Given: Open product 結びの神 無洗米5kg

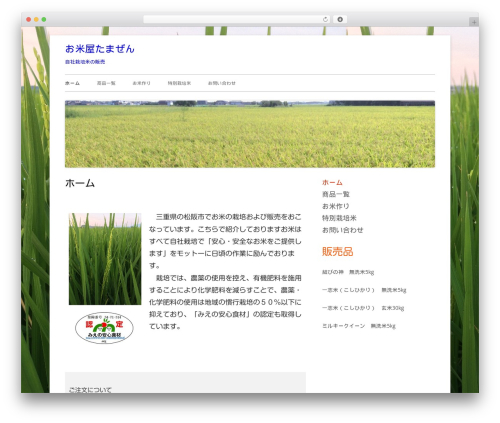Looking at the screenshot, I should (348, 272).
